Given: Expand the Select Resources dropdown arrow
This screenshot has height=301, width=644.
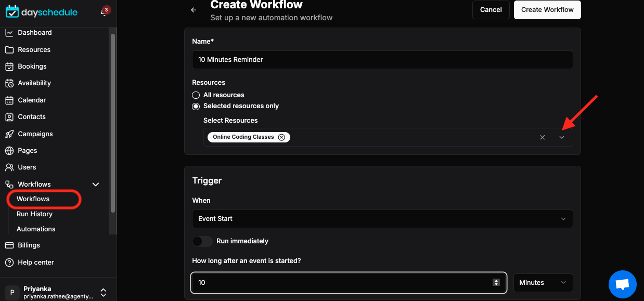Looking at the screenshot, I should [x=562, y=137].
